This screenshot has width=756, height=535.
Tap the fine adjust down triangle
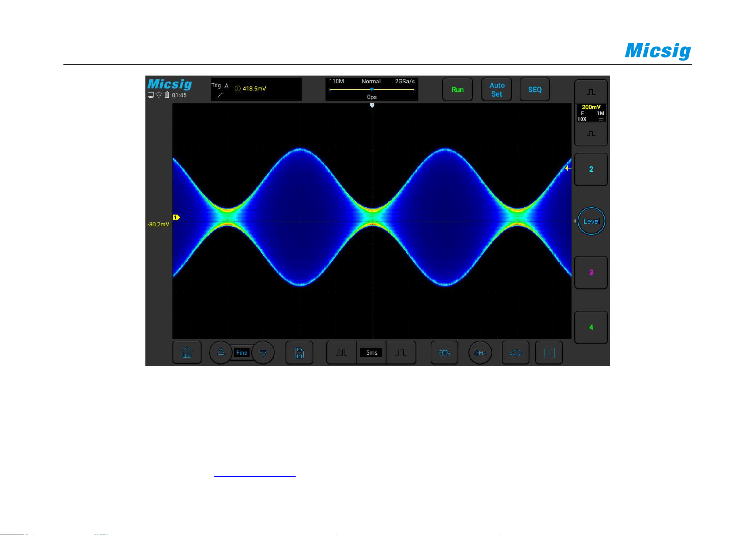click(263, 353)
